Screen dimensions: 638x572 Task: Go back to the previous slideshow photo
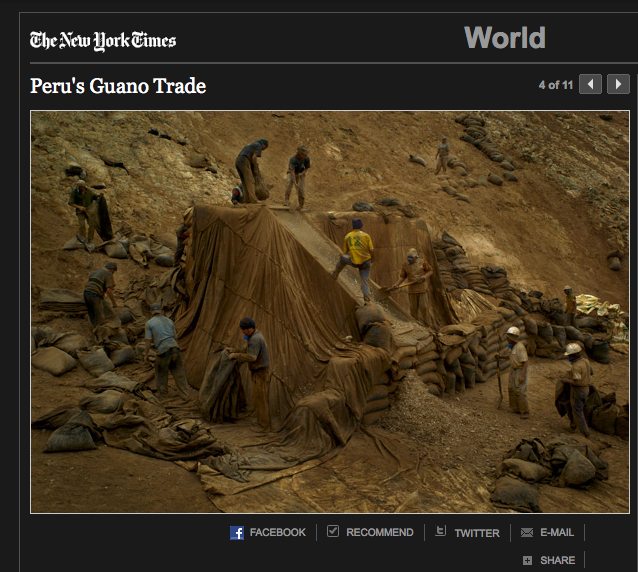(591, 85)
